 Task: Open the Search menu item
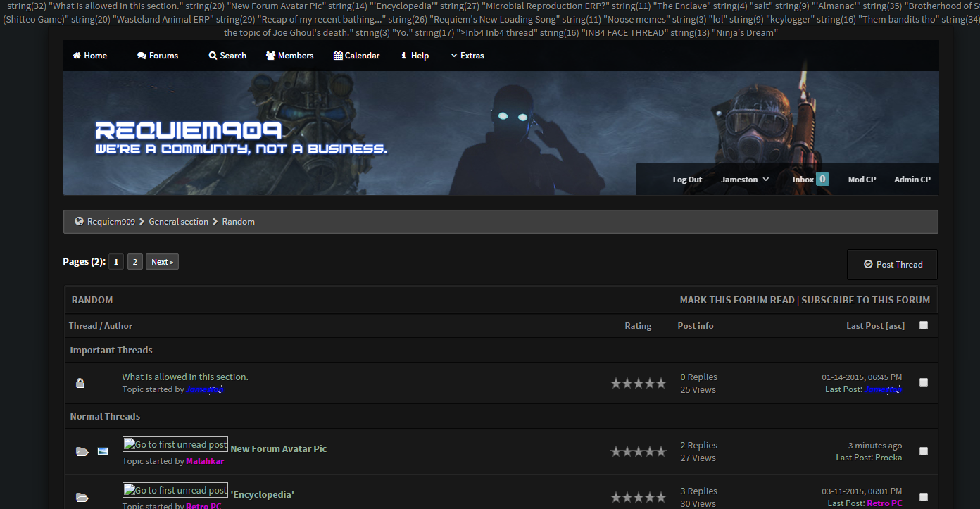(227, 56)
